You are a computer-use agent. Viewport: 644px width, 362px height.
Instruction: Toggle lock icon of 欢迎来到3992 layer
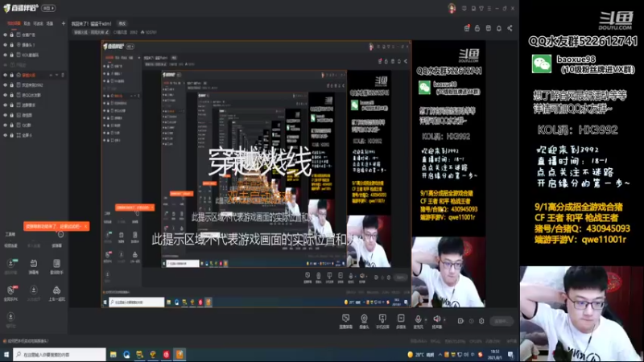[11, 85]
